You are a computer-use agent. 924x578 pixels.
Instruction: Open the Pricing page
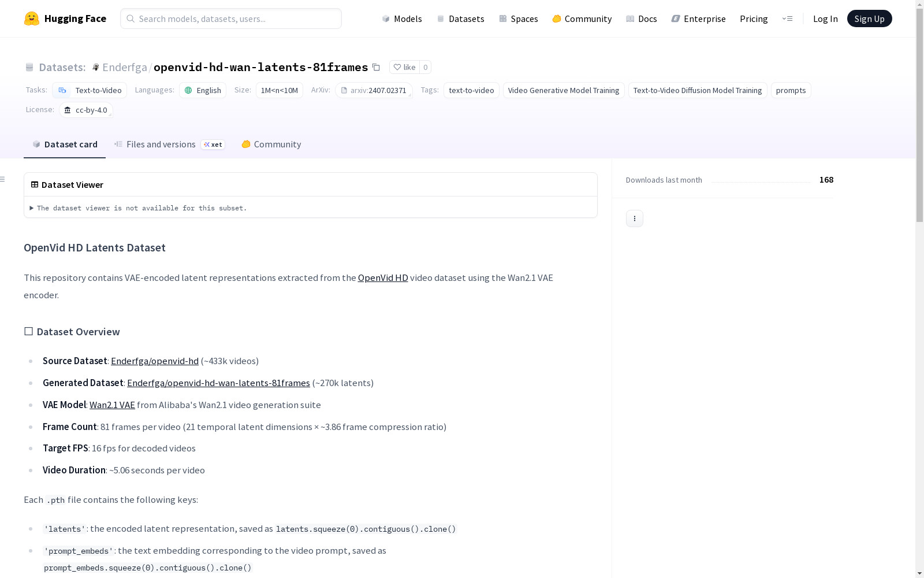point(754,18)
